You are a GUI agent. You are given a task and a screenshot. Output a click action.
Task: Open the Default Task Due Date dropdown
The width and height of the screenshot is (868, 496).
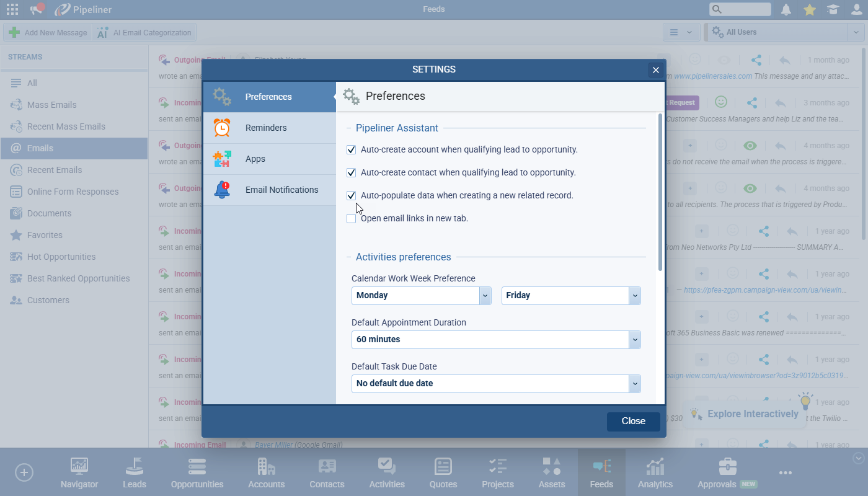[x=634, y=384]
